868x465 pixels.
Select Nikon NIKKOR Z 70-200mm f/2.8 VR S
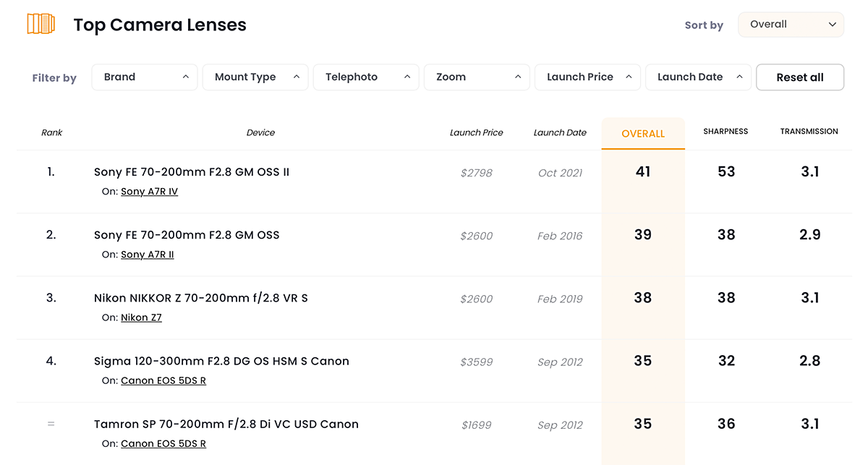point(200,298)
